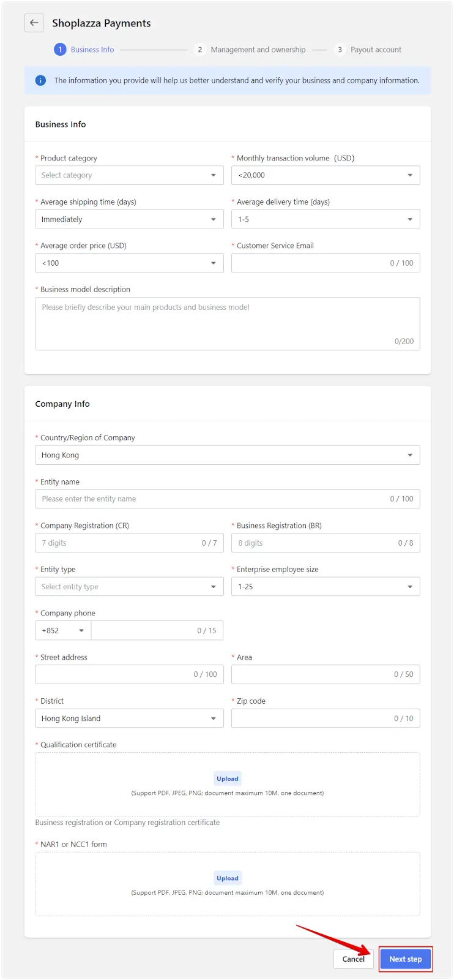
Task: Click Upload under NAR1 or NCC1 form
Action: click(228, 878)
